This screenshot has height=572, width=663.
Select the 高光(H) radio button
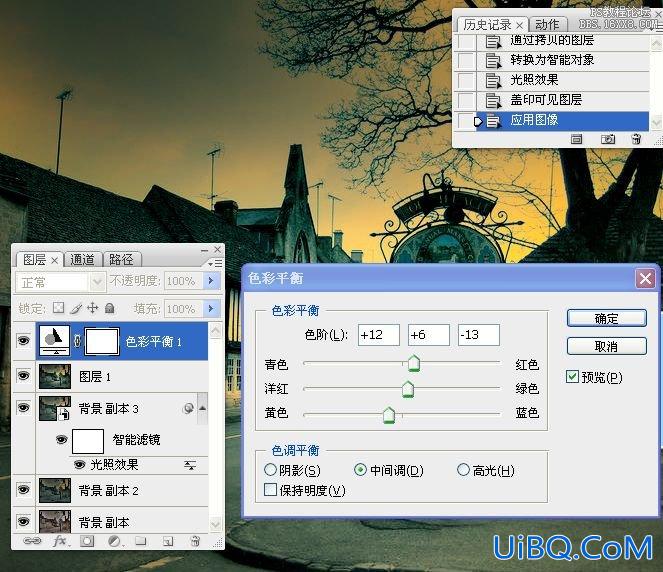(x=463, y=469)
